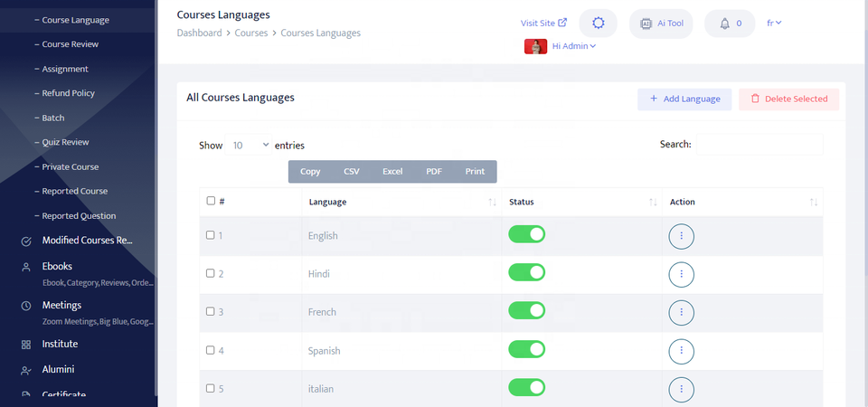
Task: Click the Print button
Action: (475, 172)
